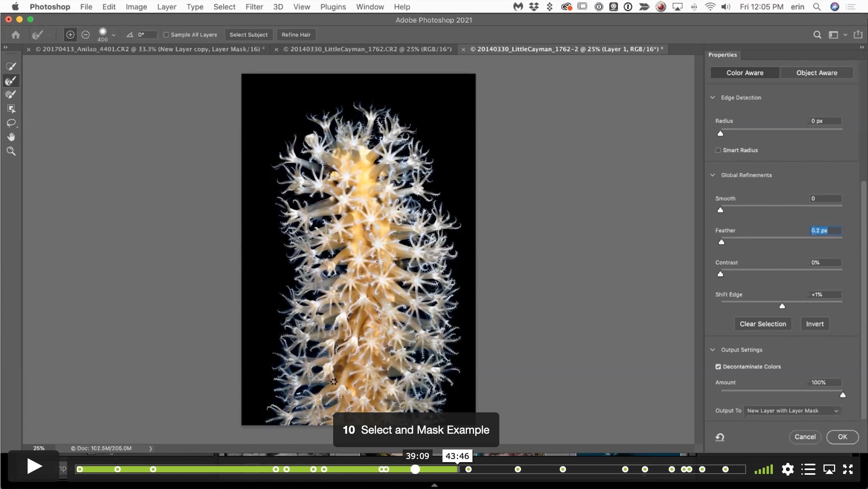Select the Lasso tool

11,123
